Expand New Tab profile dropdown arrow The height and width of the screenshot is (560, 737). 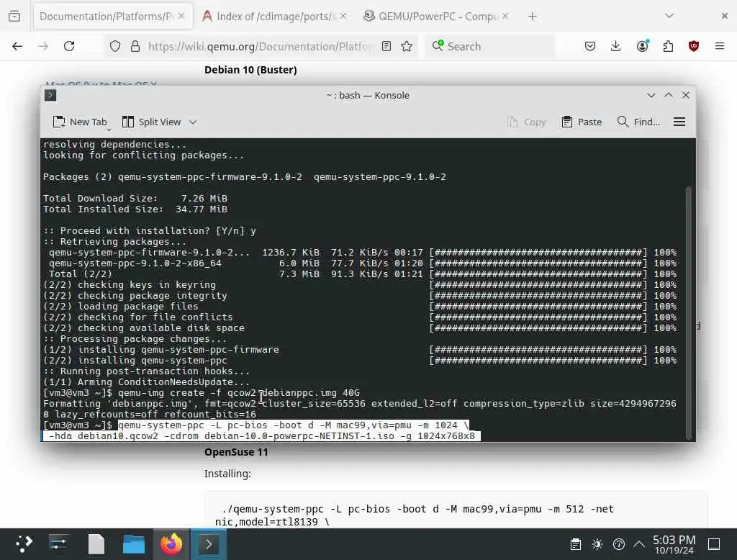pos(109,130)
